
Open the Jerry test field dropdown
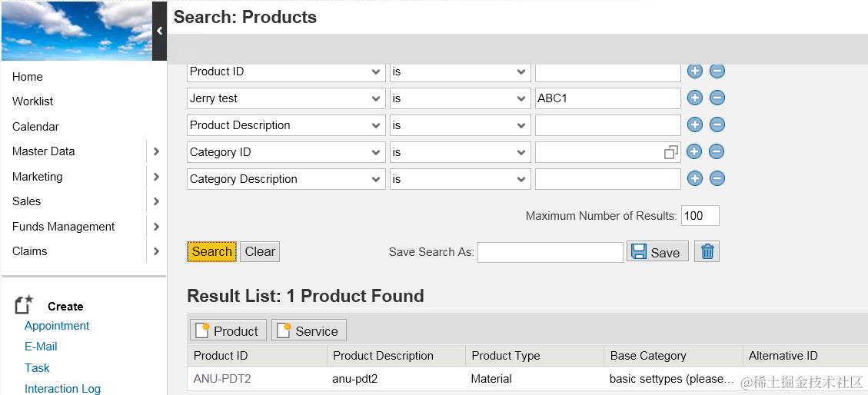pyautogui.click(x=376, y=98)
